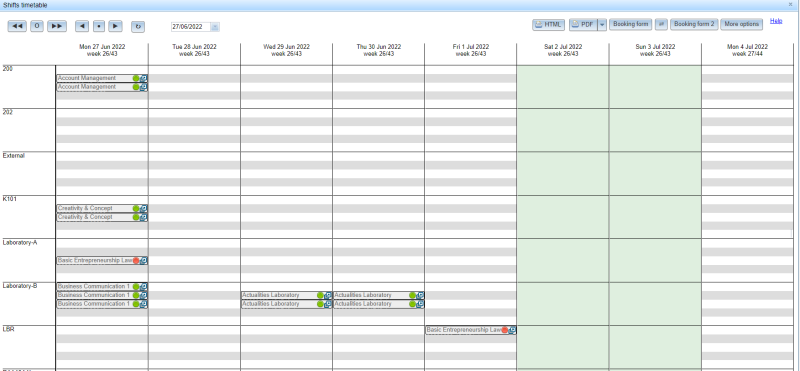The height and width of the screenshot is (371, 800).
Task: Export timetable with the PDF button
Action: click(583, 24)
